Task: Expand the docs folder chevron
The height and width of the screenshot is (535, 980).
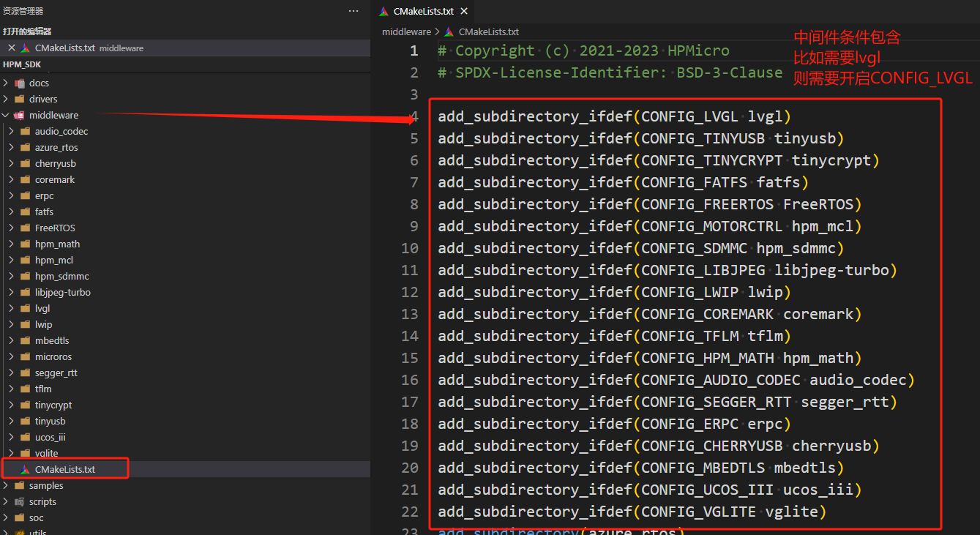Action: tap(7, 83)
